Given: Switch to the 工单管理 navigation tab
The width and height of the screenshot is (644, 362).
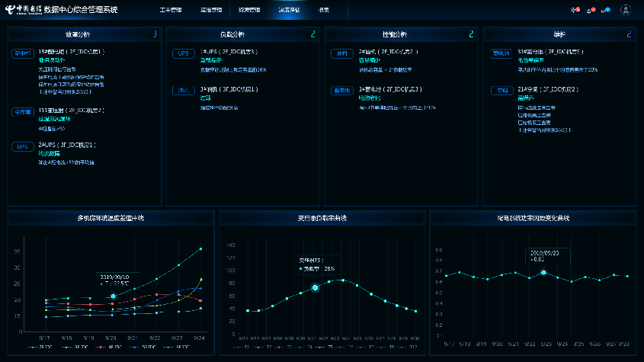Looking at the screenshot, I should [171, 11].
